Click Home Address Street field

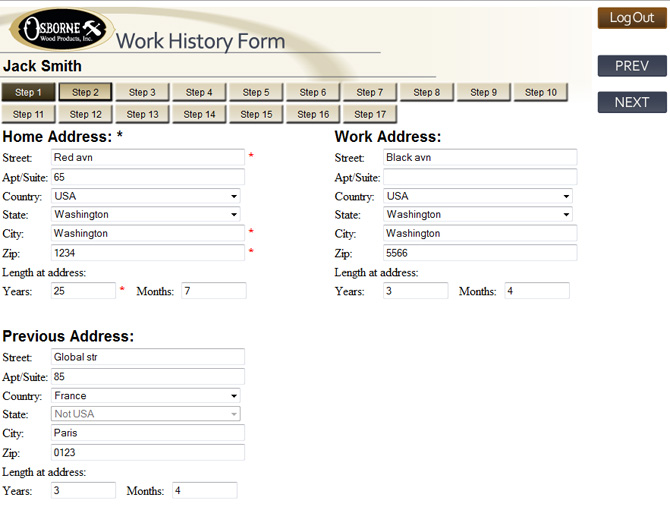pos(147,157)
